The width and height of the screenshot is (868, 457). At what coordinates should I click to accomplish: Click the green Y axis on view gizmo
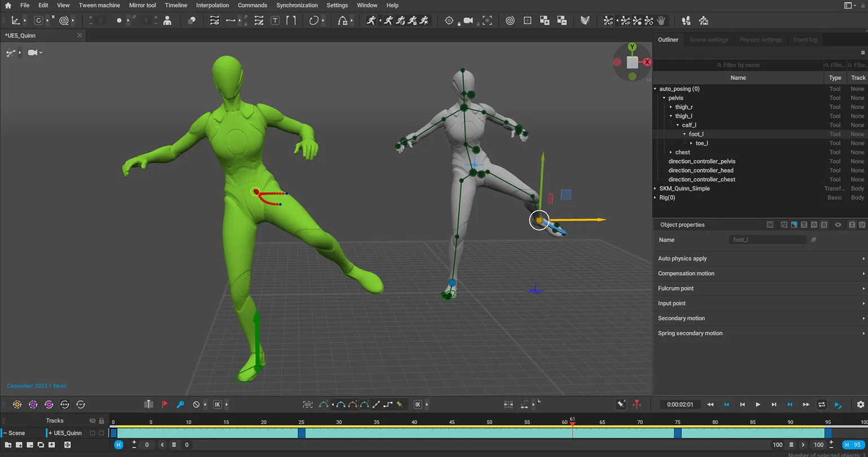pos(632,47)
